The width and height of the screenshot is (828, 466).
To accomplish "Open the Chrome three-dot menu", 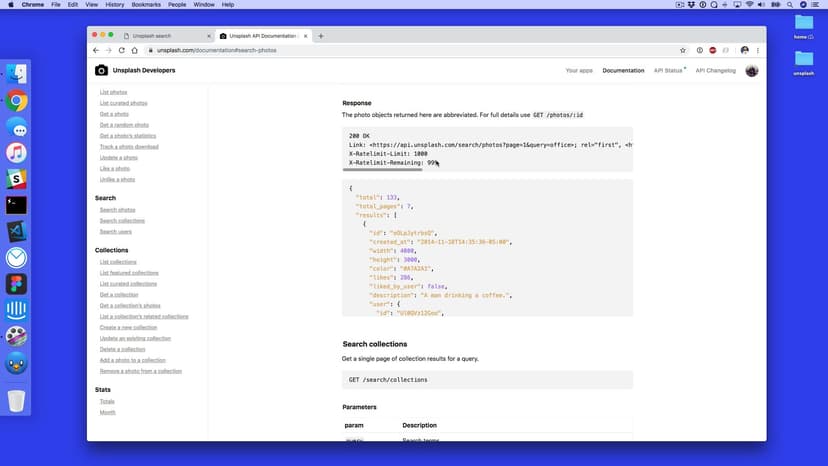I will pos(757,50).
